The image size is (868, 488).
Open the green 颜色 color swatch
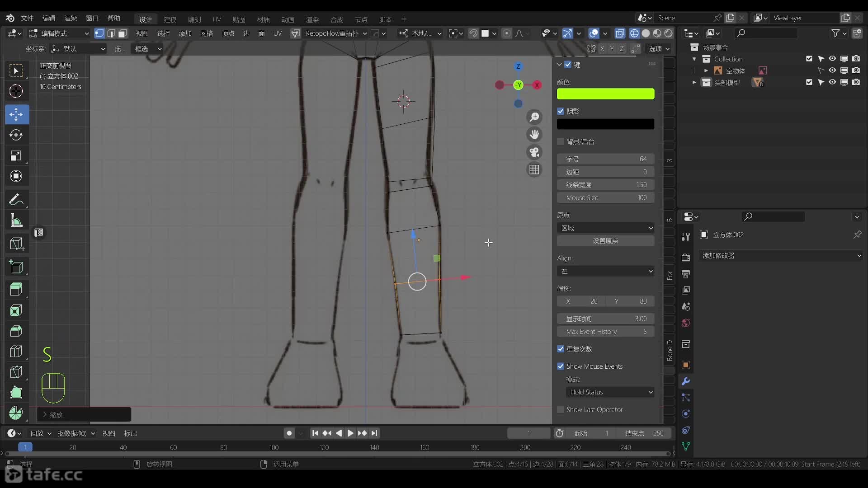[x=605, y=94]
